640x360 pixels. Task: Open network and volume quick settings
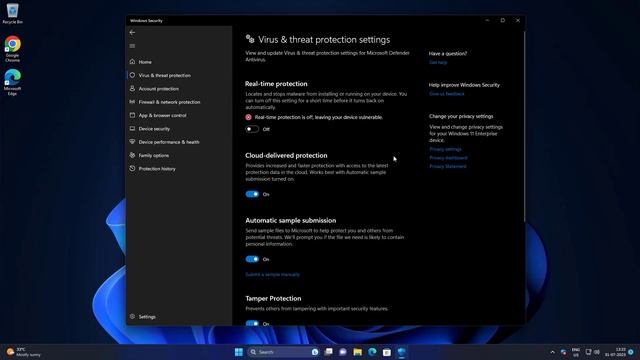592,352
